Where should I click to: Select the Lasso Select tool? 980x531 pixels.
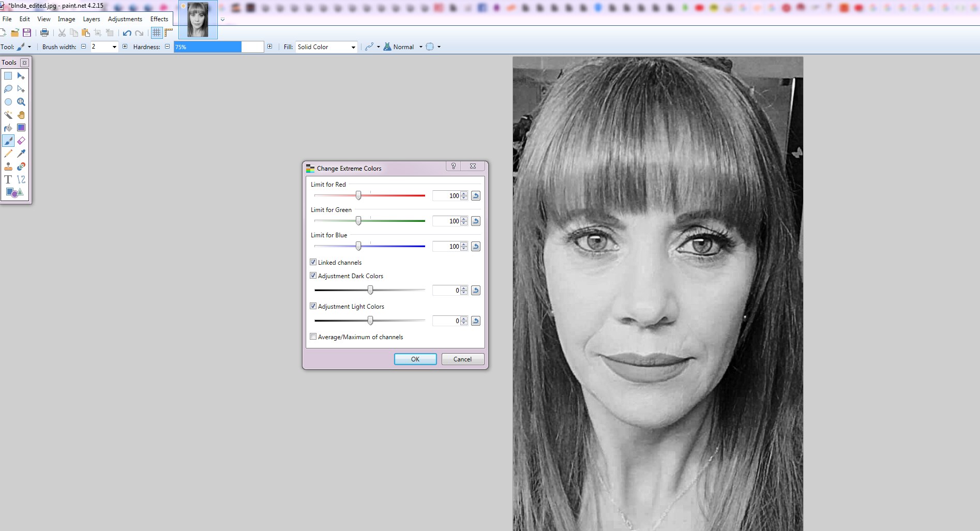click(8, 89)
